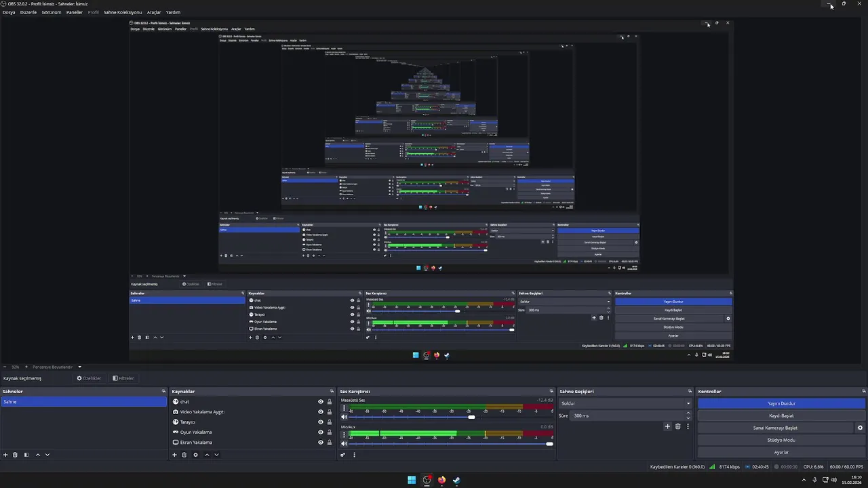
Task: Lock the Tarayıcı source
Action: pyautogui.click(x=330, y=422)
